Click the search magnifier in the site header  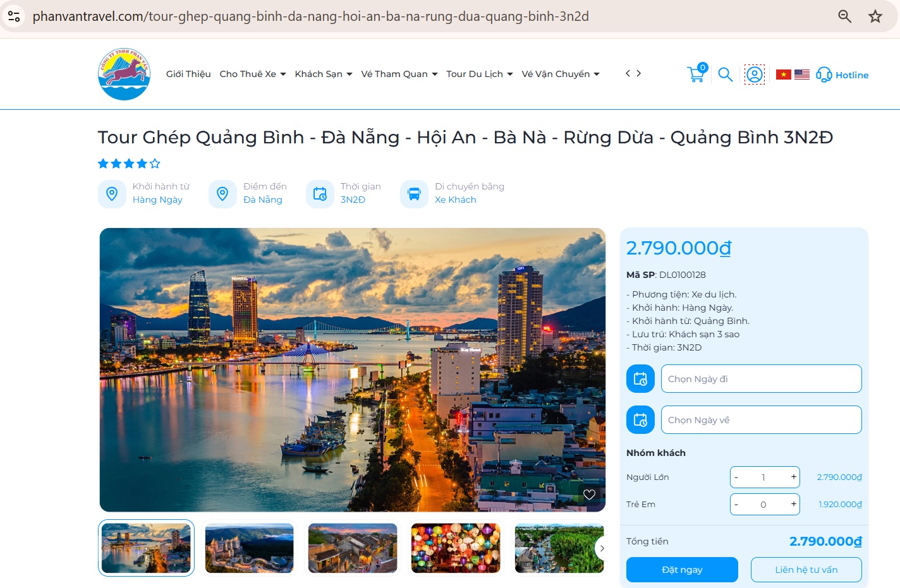tap(726, 75)
